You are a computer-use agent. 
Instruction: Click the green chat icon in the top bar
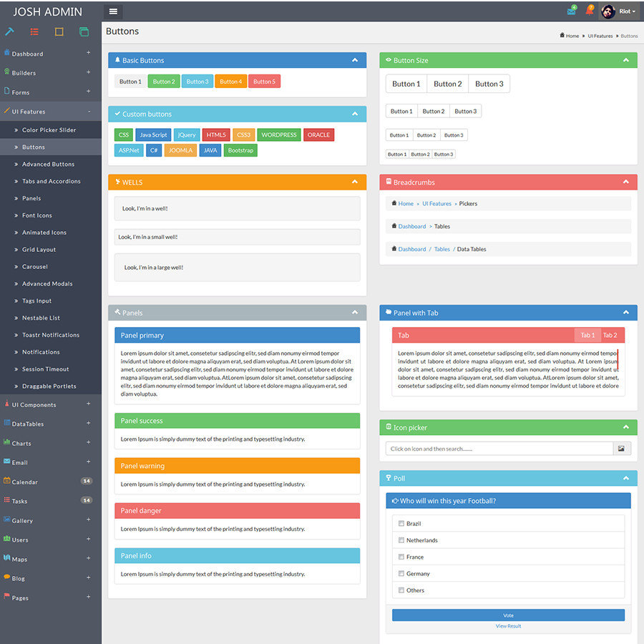point(571,10)
